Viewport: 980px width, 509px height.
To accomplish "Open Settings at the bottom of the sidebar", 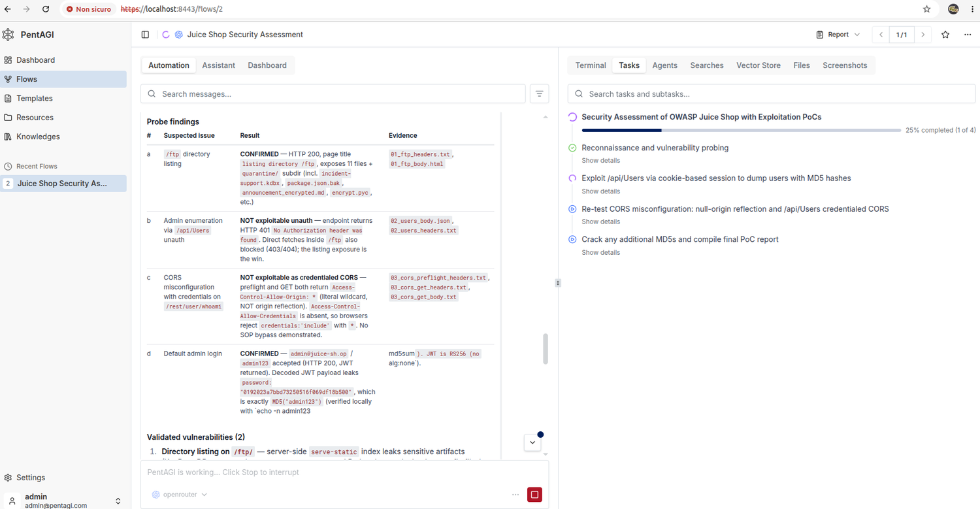I will [x=63, y=478].
